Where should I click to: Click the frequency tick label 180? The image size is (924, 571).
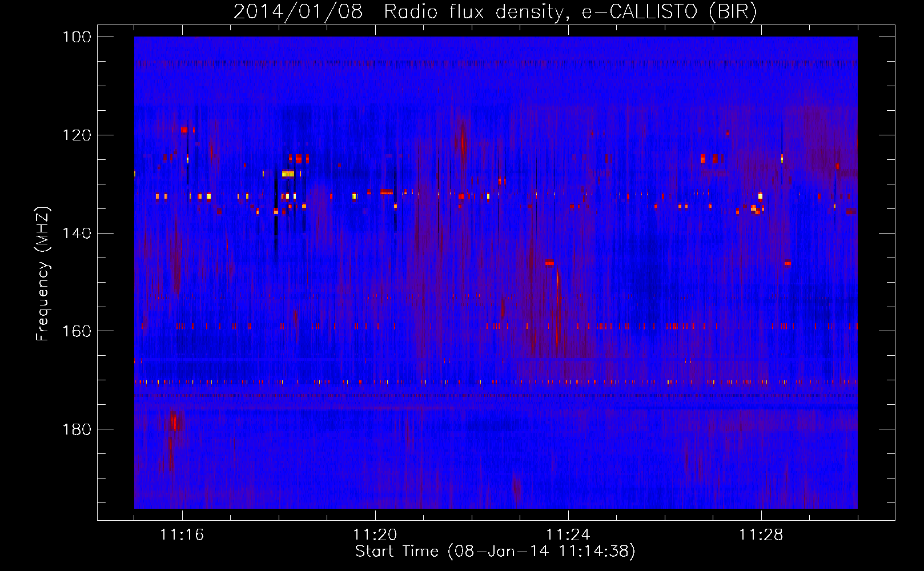77,429
